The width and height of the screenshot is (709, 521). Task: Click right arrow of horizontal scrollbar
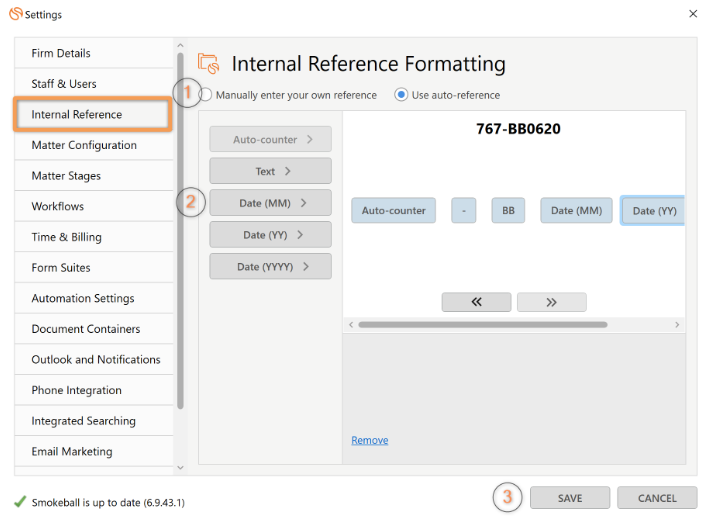677,324
